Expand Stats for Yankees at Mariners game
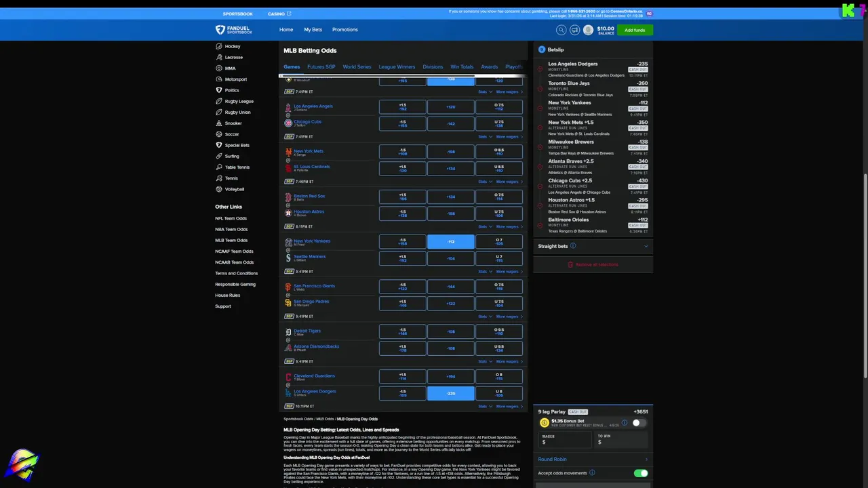The width and height of the screenshot is (868, 488). pos(485,272)
